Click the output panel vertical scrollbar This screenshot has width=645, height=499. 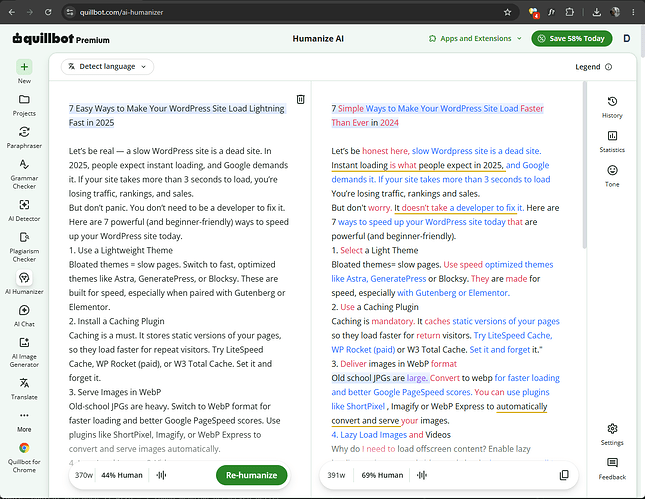tap(584, 165)
